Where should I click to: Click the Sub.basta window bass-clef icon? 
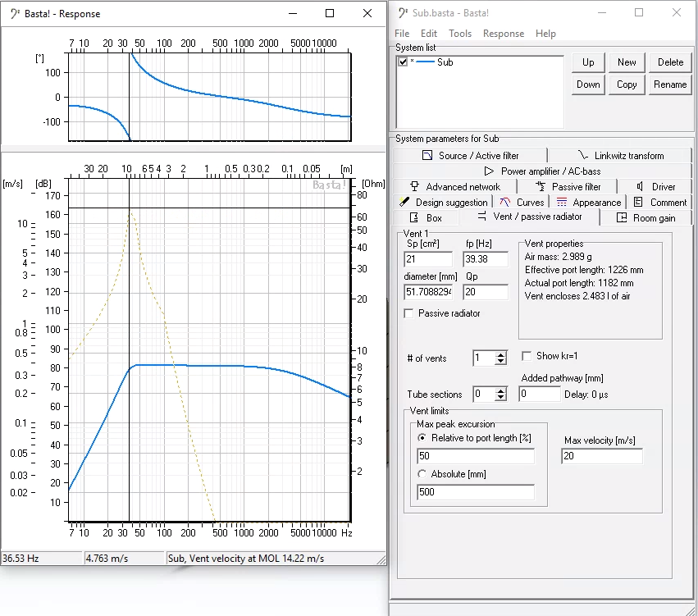tap(403, 12)
